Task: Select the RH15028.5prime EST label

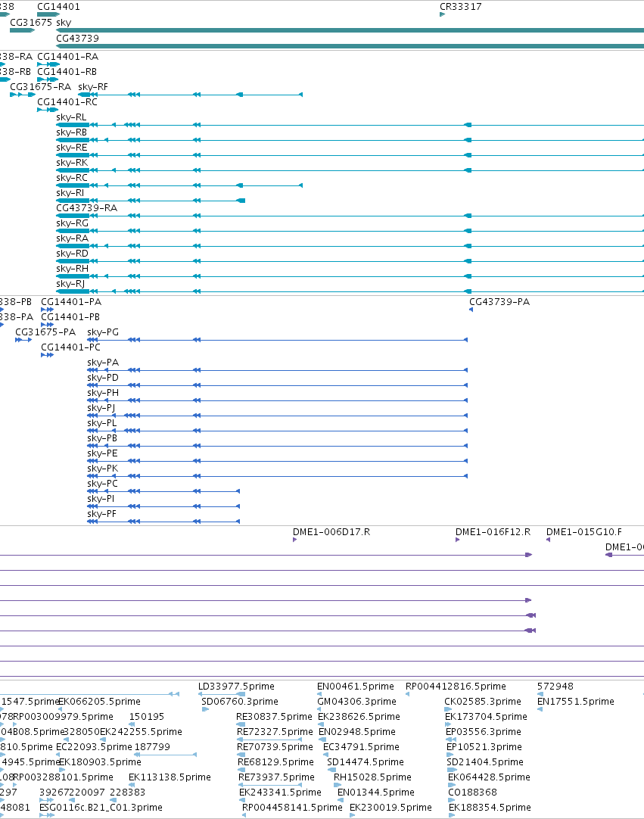Action: coord(372,777)
